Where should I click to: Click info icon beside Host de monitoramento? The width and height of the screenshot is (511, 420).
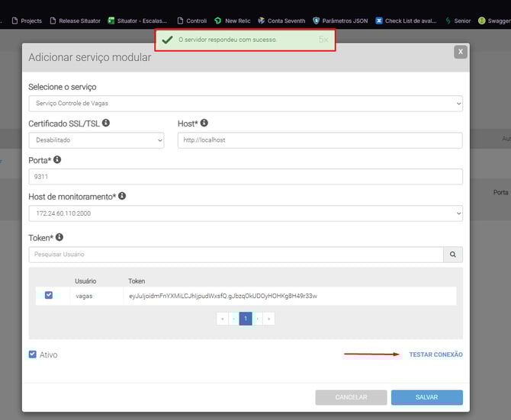(122, 196)
